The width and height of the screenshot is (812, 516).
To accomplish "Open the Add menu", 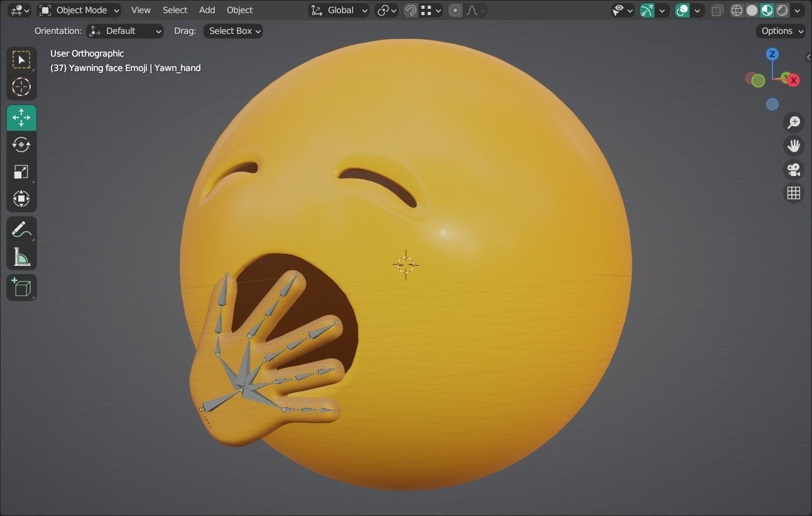I will point(207,10).
